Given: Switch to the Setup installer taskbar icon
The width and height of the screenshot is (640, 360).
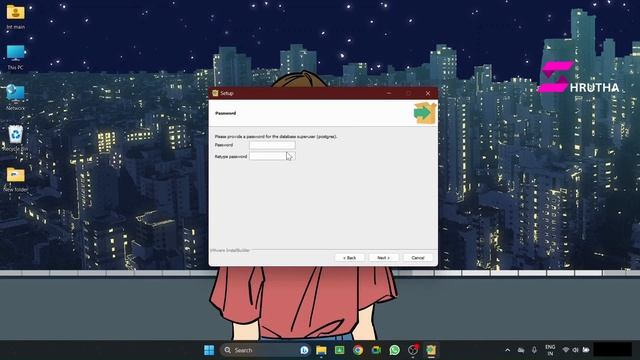Looking at the screenshot, I should click(x=431, y=350).
